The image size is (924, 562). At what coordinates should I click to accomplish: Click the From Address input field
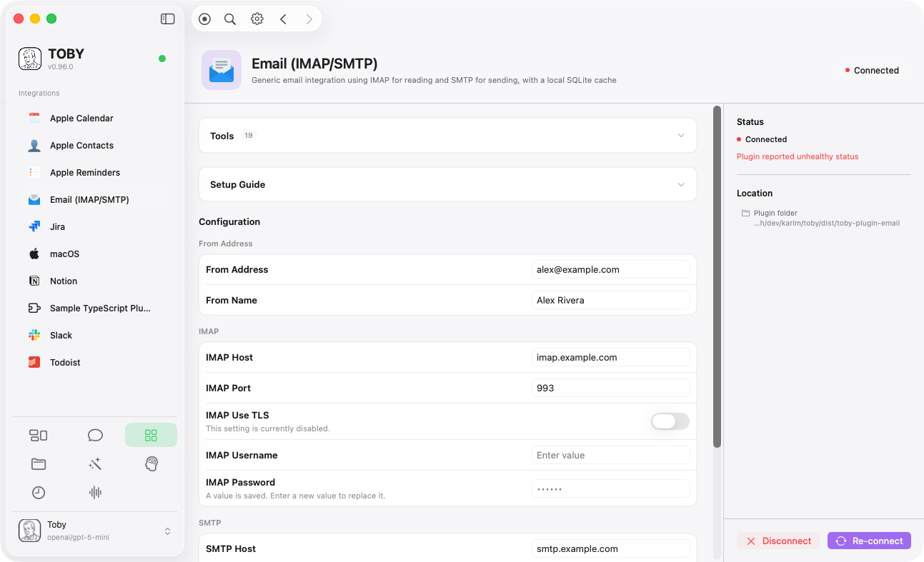point(611,270)
